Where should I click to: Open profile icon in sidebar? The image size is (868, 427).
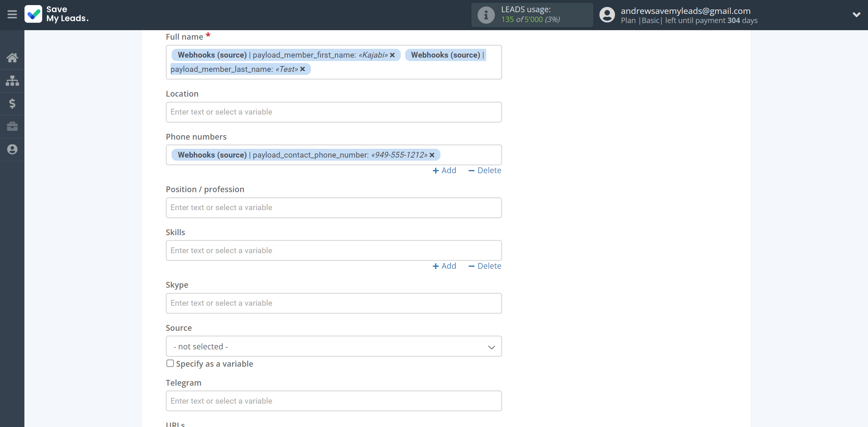pos(12,149)
